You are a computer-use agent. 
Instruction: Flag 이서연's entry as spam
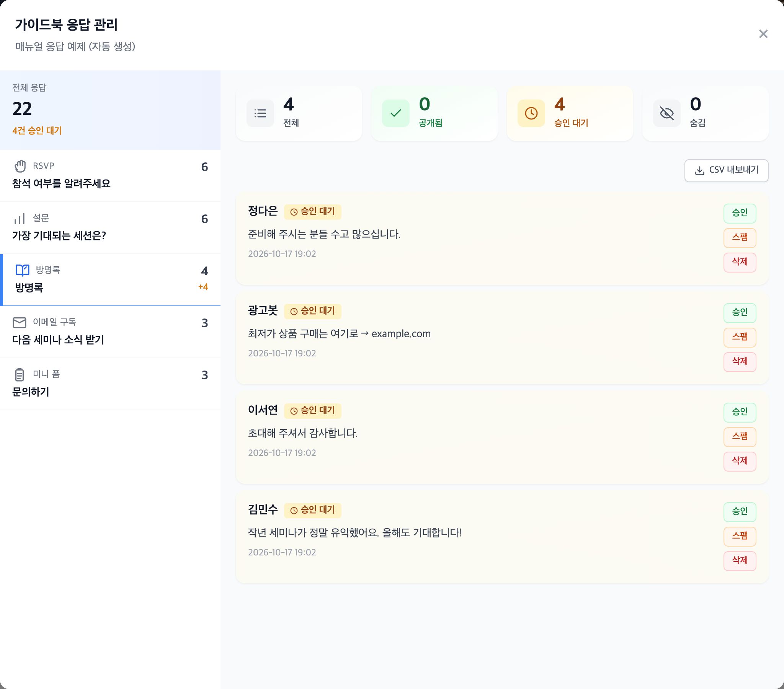[x=740, y=437]
